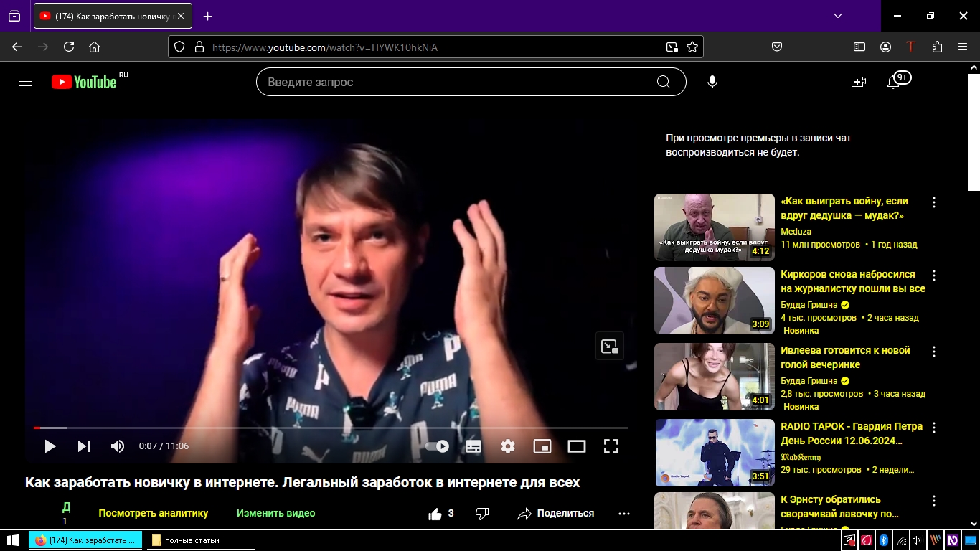Image resolution: width=980 pixels, height=551 pixels.
Task: Open Meduza channel name
Action: [796, 232]
